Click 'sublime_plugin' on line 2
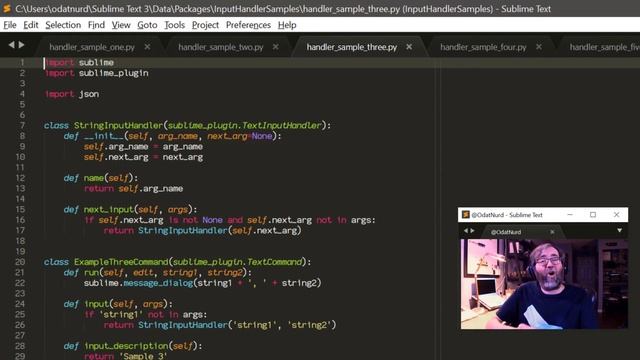This screenshot has width=640, height=360. [x=113, y=73]
